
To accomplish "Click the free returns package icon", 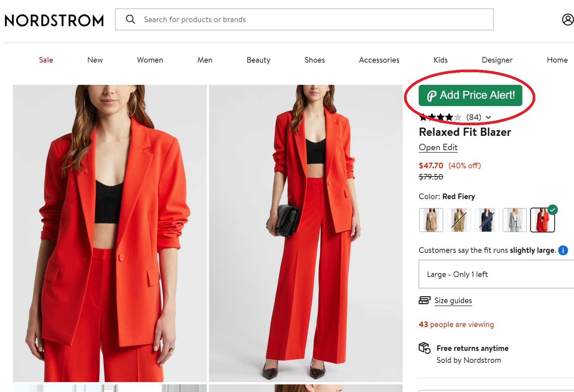I will tap(424, 348).
